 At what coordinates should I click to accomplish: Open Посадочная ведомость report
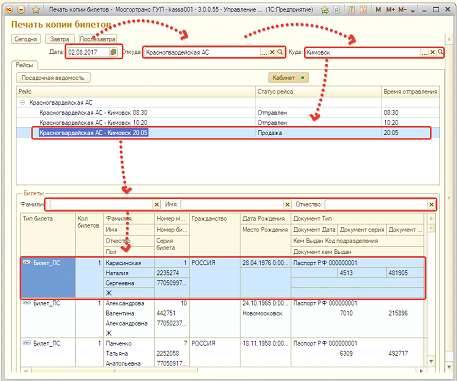[53, 78]
